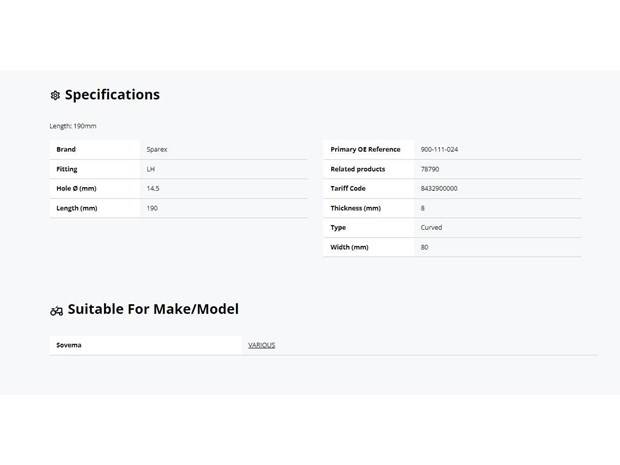
Task: Click the Thickness (mm) label
Action: (355, 208)
